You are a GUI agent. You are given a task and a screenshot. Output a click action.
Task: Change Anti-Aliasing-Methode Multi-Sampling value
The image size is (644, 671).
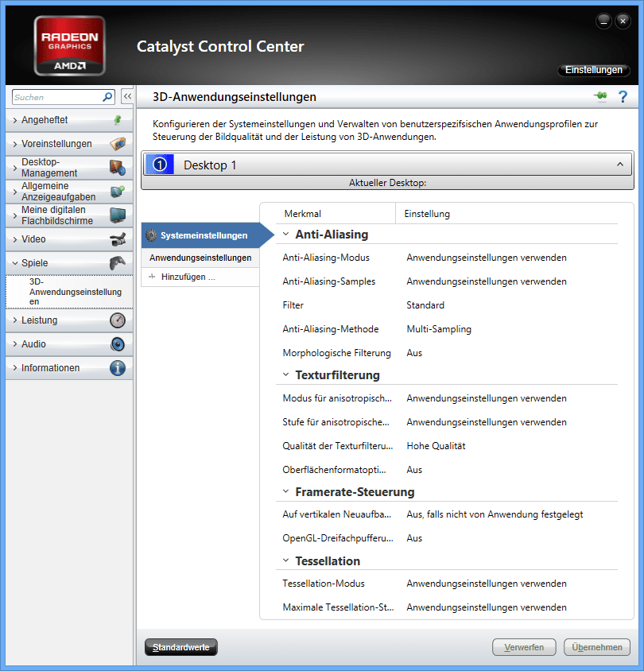click(439, 329)
